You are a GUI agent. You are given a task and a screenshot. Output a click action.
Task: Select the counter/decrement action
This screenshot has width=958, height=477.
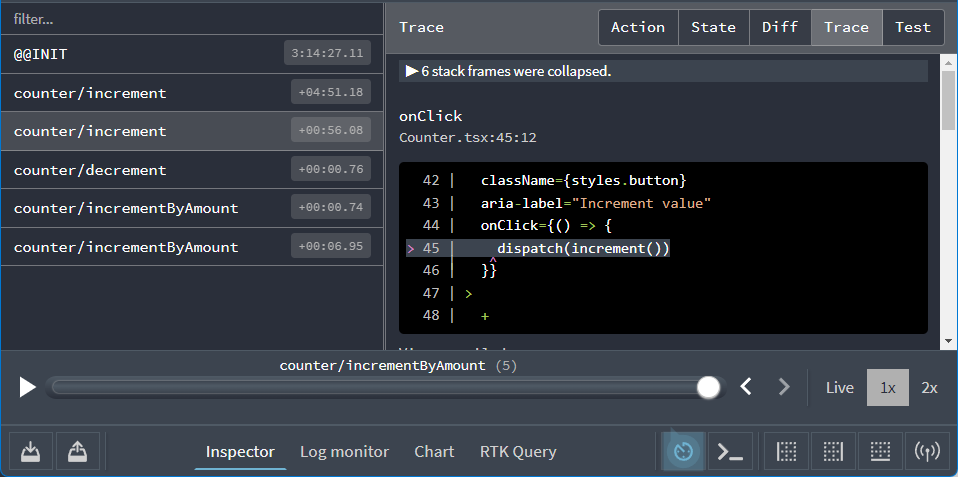[x=90, y=170]
